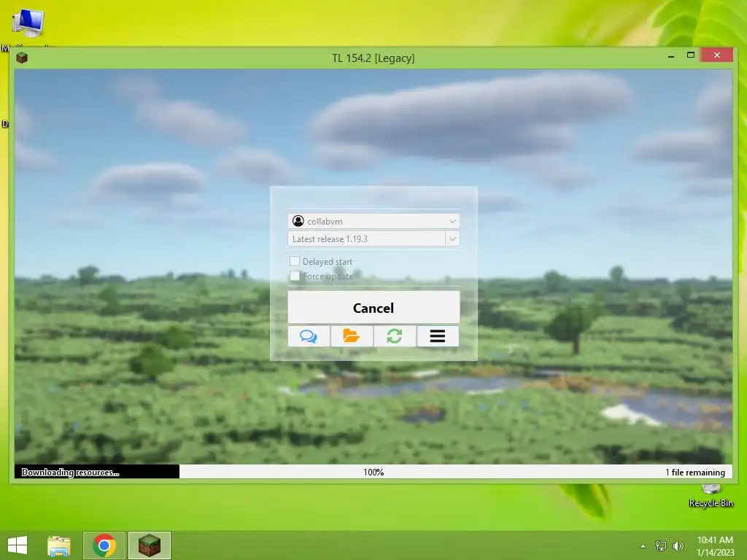Open the version list dropdown arrow
Image resolution: width=747 pixels, height=560 pixels.
452,238
